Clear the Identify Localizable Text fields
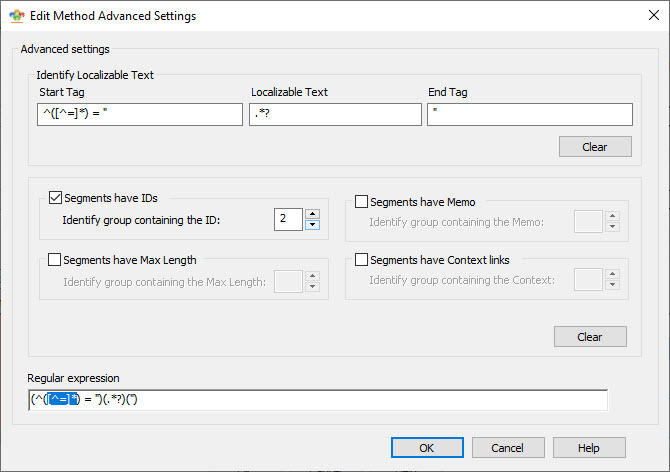This screenshot has width=670, height=472. pyautogui.click(x=595, y=147)
